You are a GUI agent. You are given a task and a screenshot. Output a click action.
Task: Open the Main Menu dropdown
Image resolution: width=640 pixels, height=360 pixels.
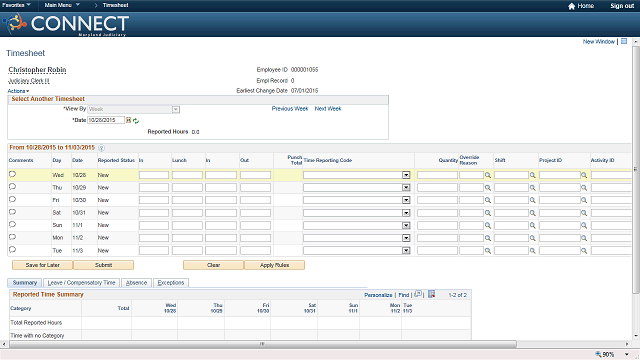[x=62, y=5]
